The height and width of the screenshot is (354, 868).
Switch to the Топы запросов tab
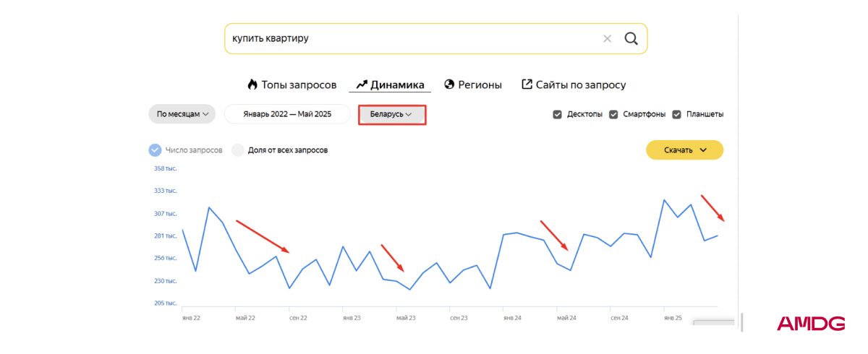coord(292,85)
